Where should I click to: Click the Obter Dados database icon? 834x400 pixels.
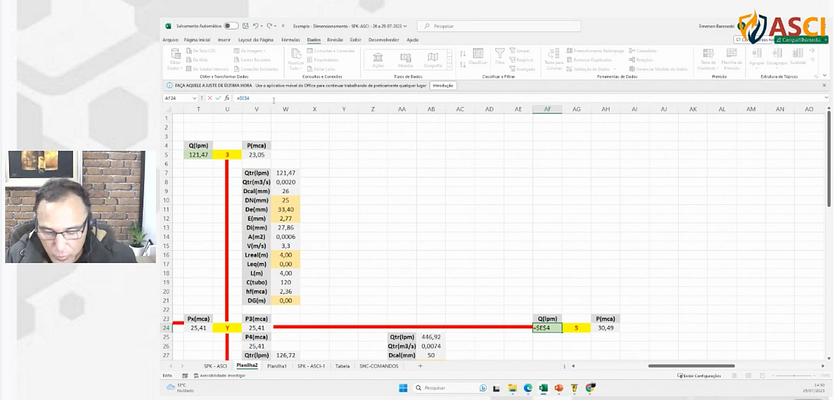(x=175, y=54)
